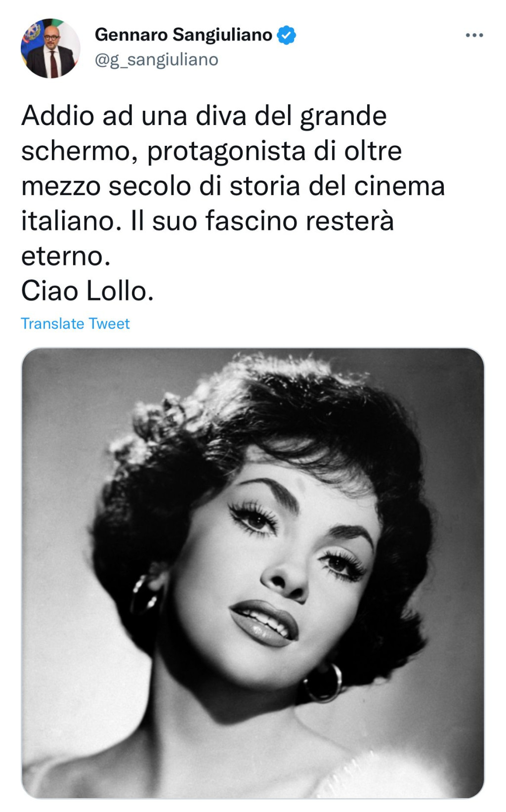Open the three-dot more options menu
The height and width of the screenshot is (812, 506).
pyautogui.click(x=474, y=35)
